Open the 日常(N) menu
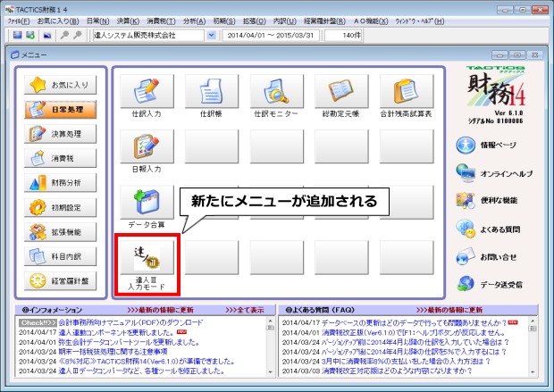Image resolution: width=554 pixels, height=392 pixels. pyautogui.click(x=98, y=21)
